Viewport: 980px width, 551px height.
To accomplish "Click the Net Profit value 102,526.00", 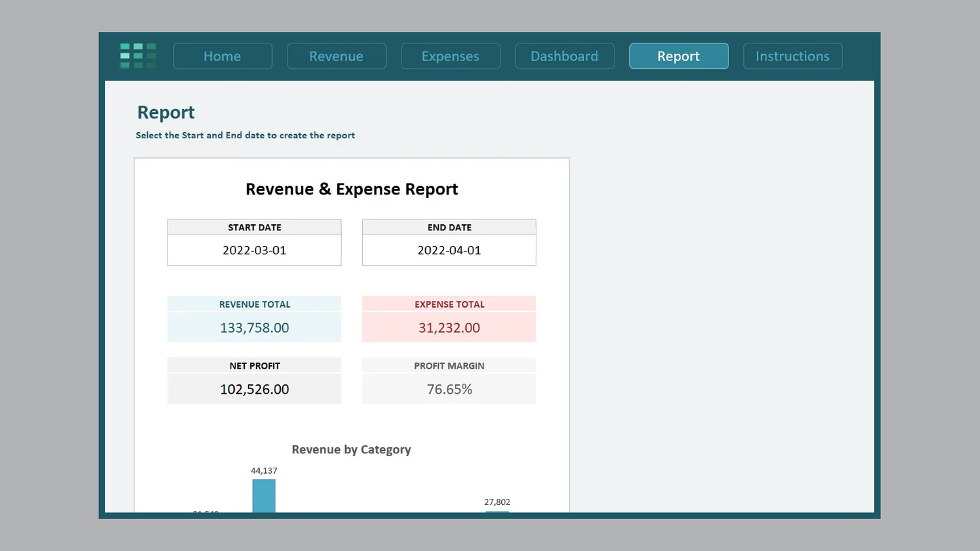I will (254, 389).
